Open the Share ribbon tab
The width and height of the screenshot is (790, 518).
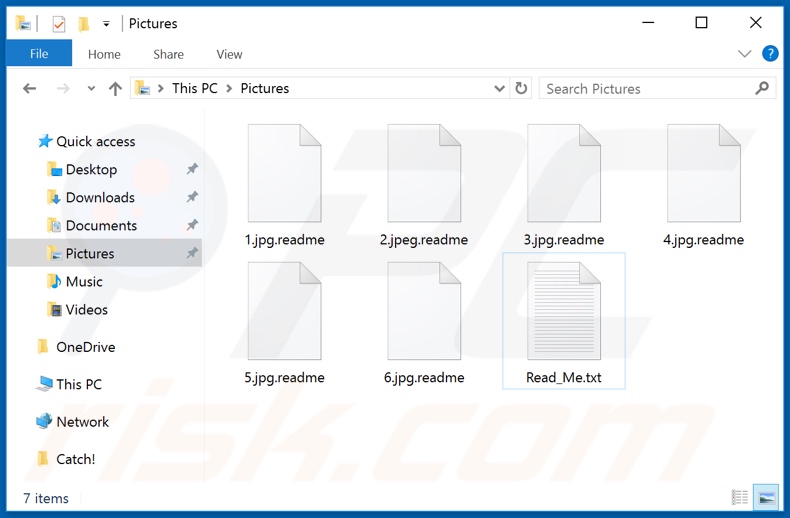pos(168,54)
